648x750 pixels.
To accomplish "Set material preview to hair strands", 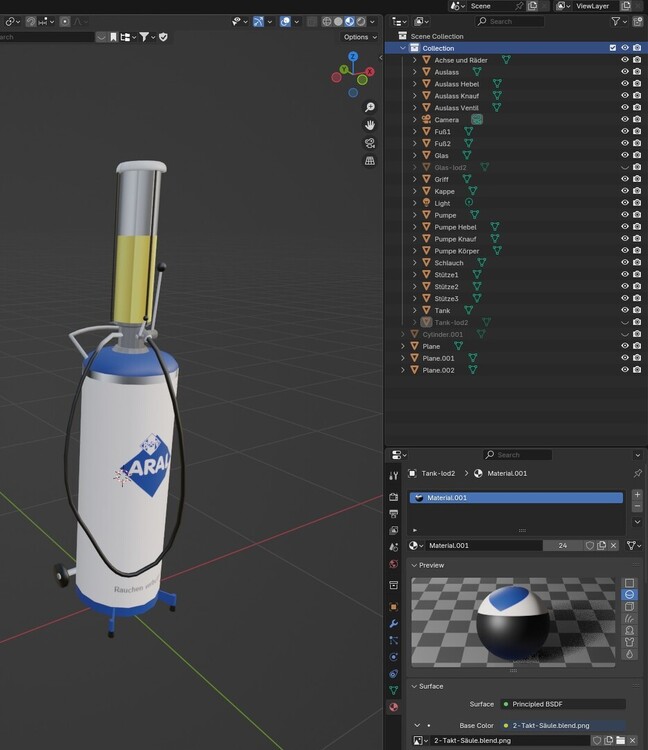I will 629,618.
